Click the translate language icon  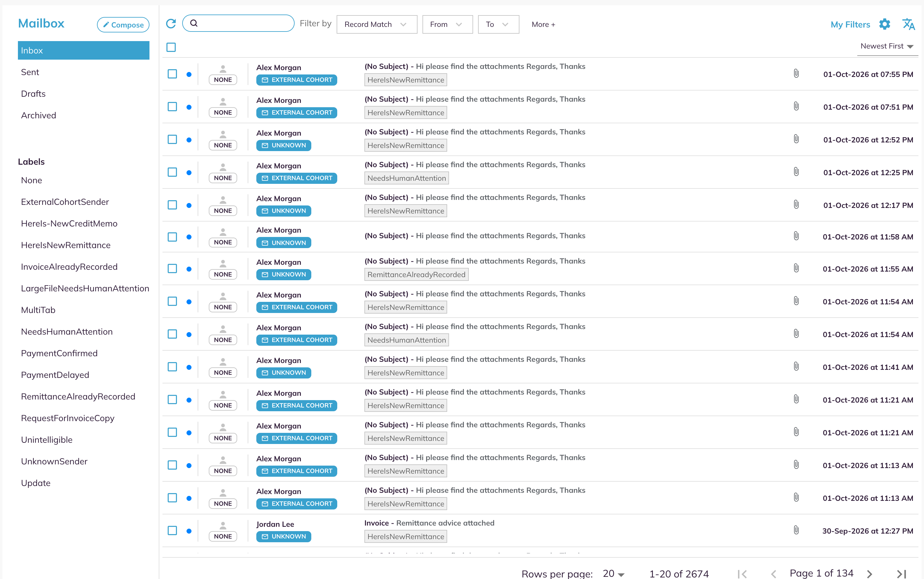pos(908,24)
